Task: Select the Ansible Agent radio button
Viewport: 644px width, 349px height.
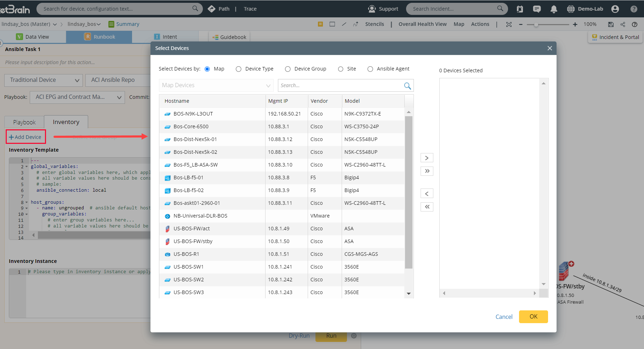Action: 370,69
